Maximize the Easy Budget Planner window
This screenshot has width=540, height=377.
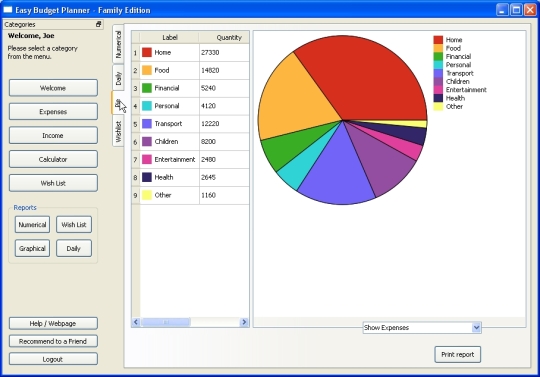pyautogui.click(x=516, y=10)
